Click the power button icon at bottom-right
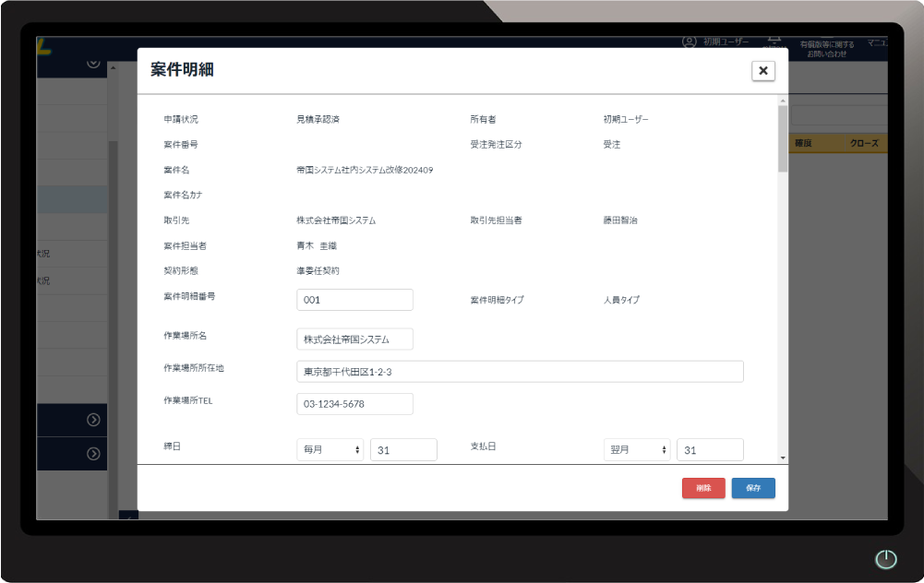 pyautogui.click(x=885, y=559)
